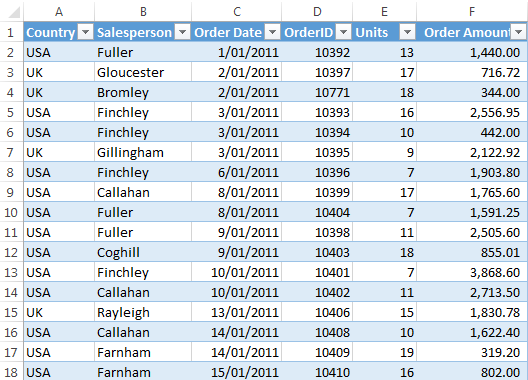Select row 7 header
Viewport: 528px width, 380px height.
(x=11, y=153)
